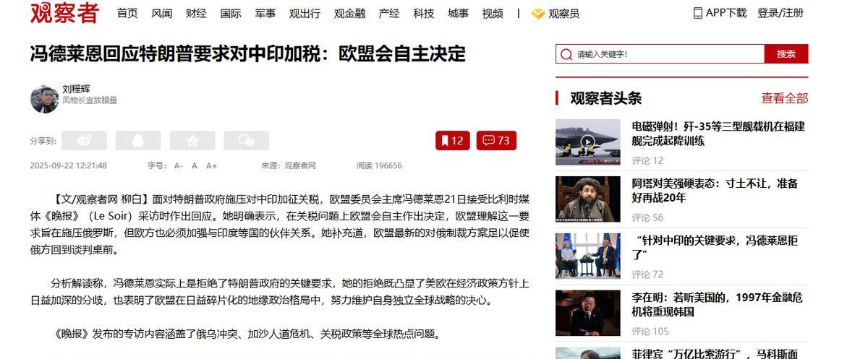868x359 pixels.
Task: Increase font size with A+ option
Action: click(x=212, y=165)
